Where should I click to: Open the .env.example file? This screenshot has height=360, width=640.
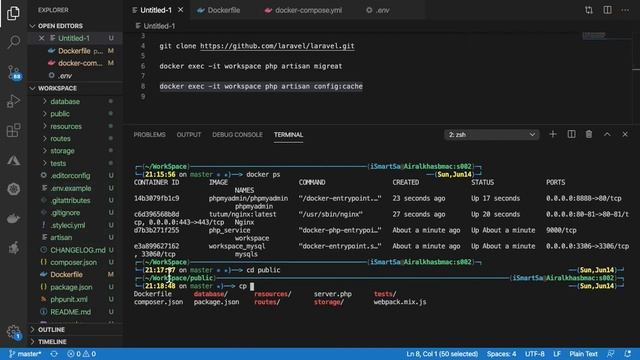[x=75, y=188]
